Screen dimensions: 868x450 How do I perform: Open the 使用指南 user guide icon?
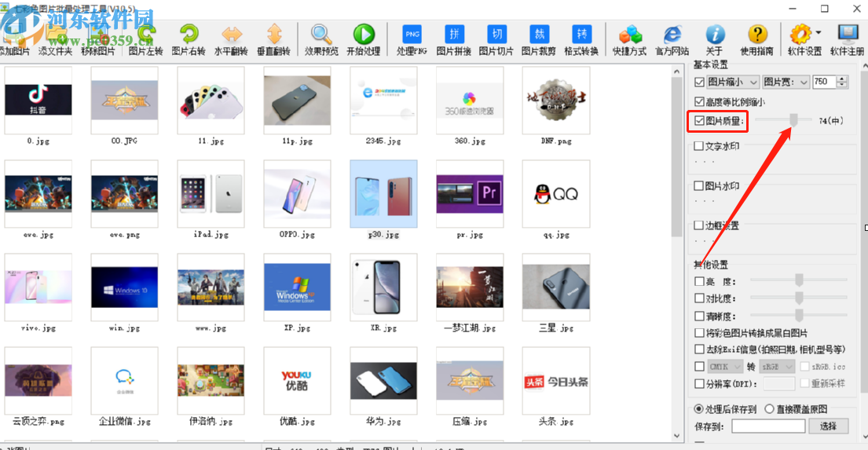756,40
